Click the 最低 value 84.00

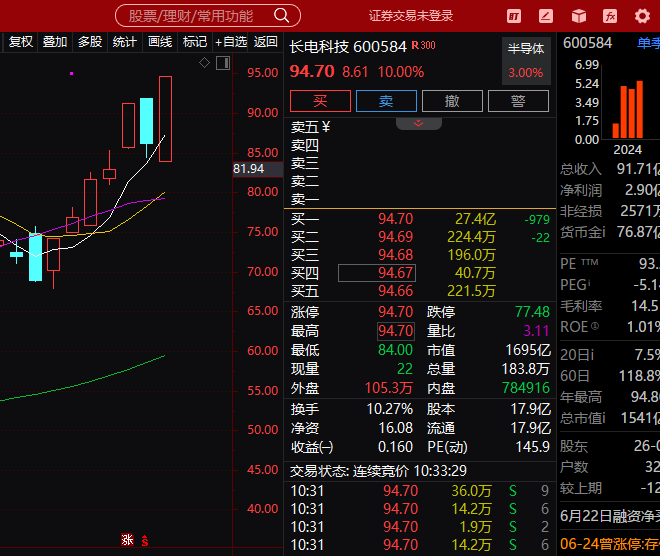point(395,350)
